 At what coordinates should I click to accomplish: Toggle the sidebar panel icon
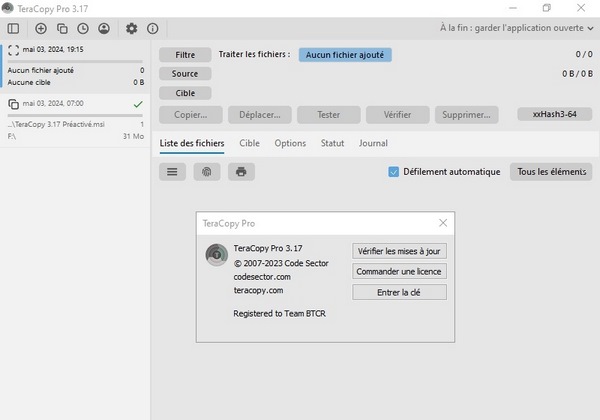pyautogui.click(x=13, y=28)
